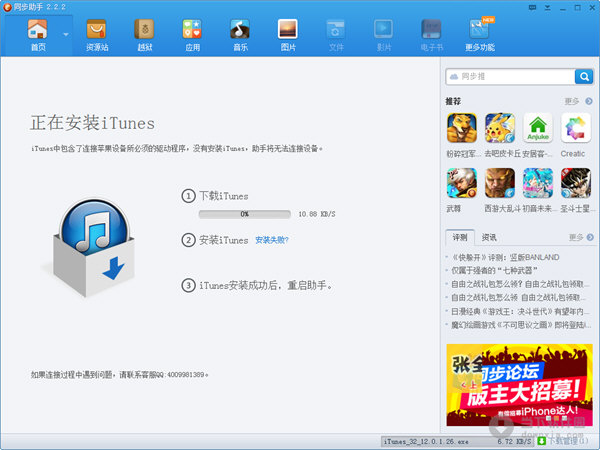Click the arrow icon beside 推荐 更多

[x=589, y=101]
